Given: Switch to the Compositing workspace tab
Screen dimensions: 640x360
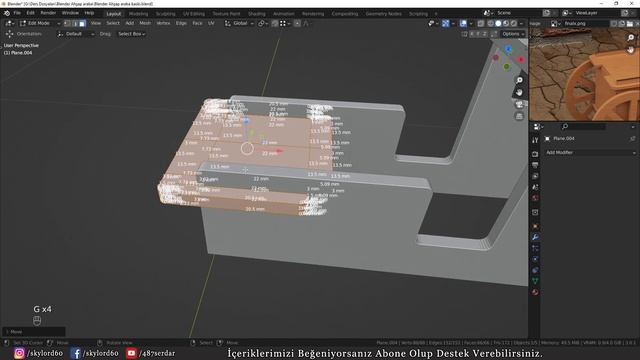Looking at the screenshot, I should coord(345,13).
